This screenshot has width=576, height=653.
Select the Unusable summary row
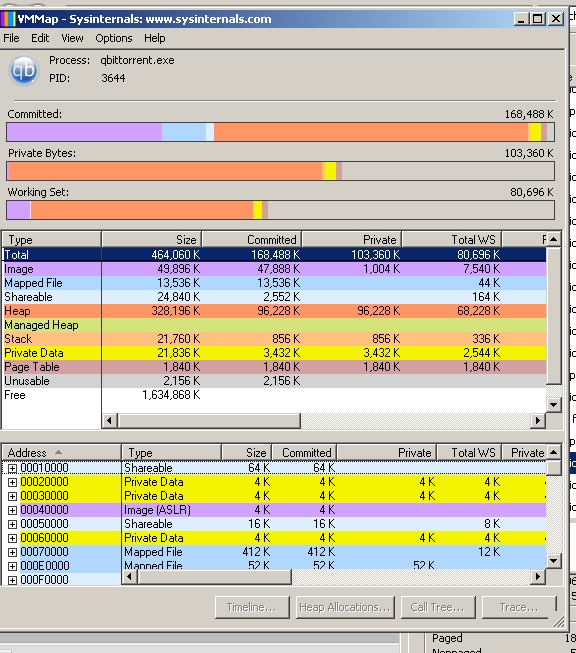[274, 381]
